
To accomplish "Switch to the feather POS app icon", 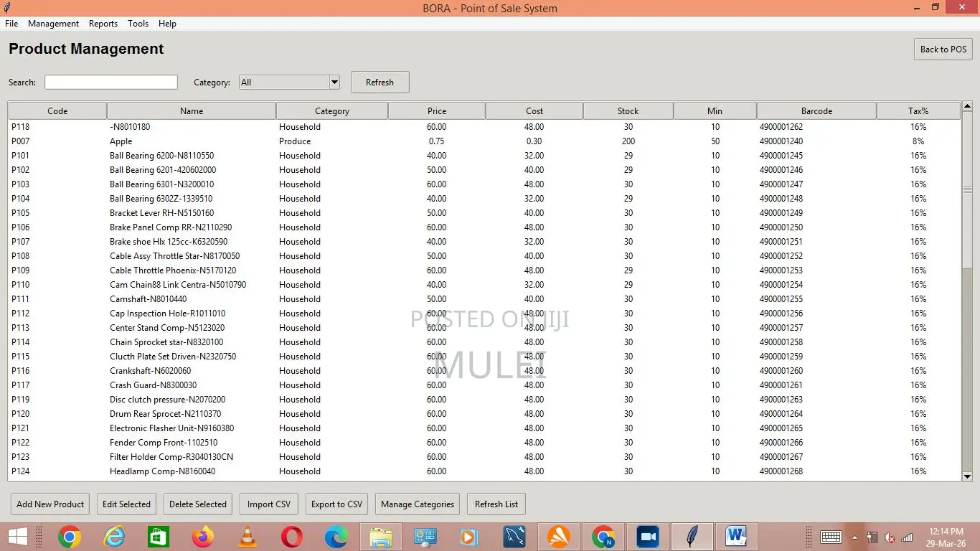I will click(692, 537).
